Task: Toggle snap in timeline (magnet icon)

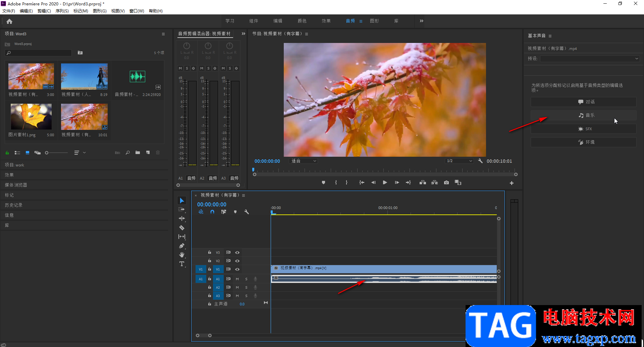Action: click(x=212, y=212)
